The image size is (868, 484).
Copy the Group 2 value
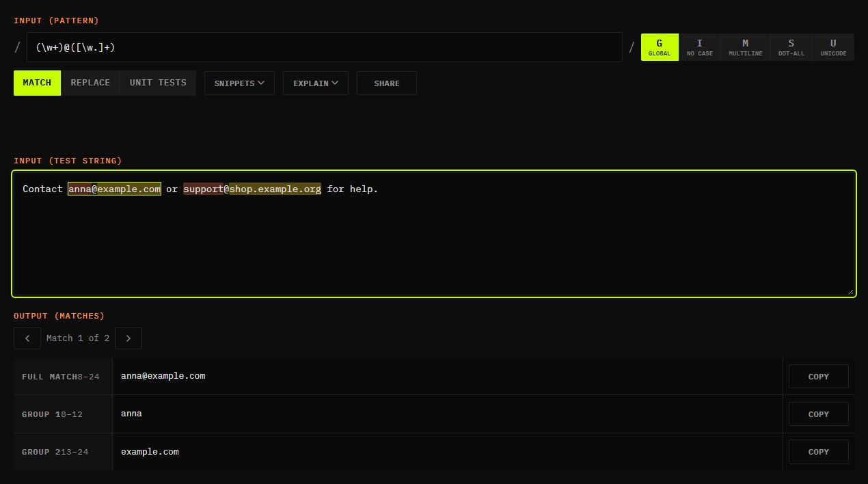[819, 452]
